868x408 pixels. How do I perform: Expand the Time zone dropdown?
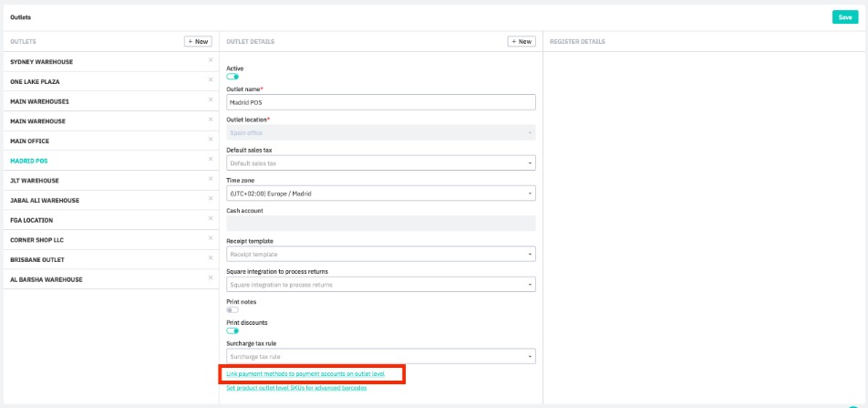(380, 194)
